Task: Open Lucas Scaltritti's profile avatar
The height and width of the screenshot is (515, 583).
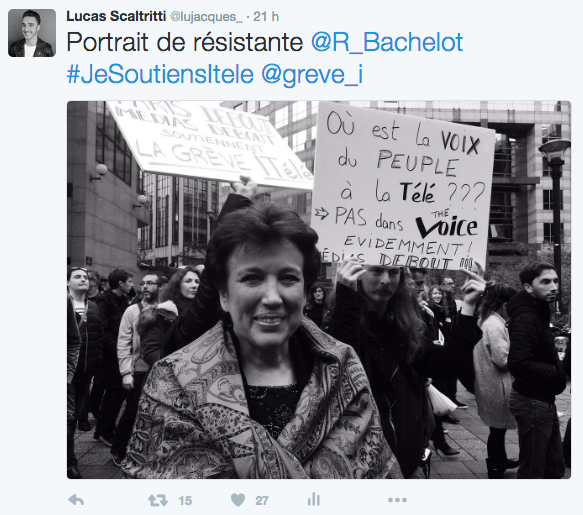Action: pyautogui.click(x=32, y=33)
